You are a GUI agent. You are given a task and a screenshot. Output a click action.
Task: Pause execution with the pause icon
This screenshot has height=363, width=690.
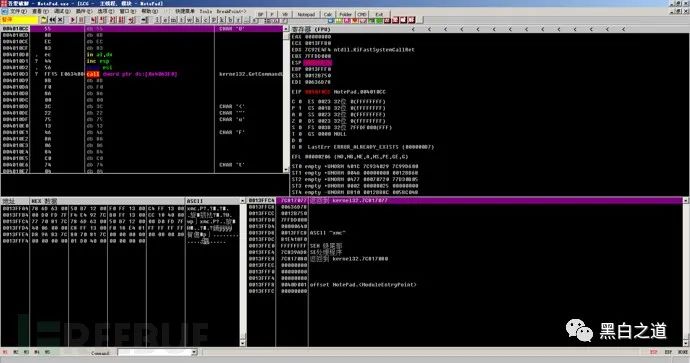(x=81, y=20)
